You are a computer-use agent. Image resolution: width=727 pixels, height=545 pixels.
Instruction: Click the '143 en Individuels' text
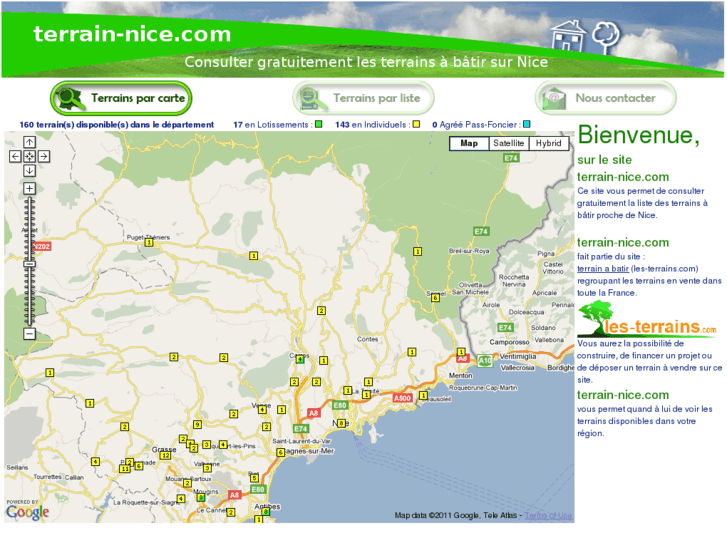[x=371, y=125]
